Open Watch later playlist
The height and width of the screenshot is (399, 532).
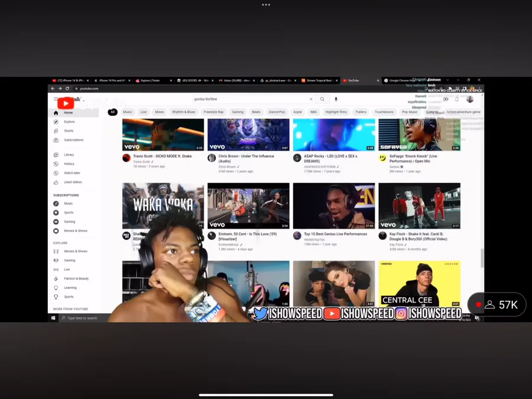tap(72, 173)
